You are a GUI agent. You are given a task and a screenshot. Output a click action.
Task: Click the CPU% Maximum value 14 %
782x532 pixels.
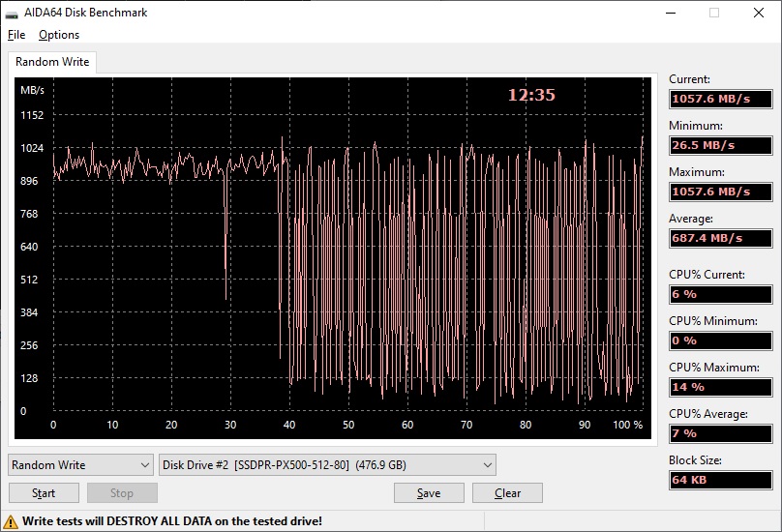point(721,387)
